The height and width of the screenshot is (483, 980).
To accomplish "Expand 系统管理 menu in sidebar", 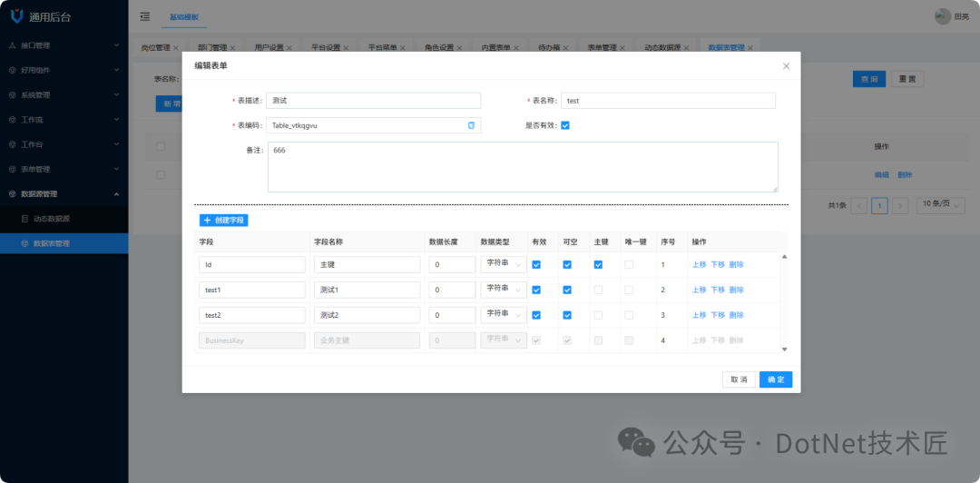I will pos(64,94).
